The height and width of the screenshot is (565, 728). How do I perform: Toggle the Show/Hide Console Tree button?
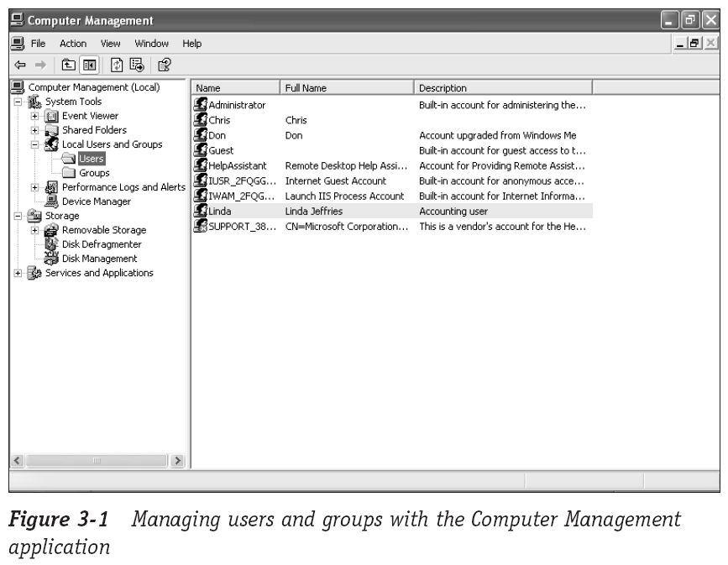click(89, 65)
